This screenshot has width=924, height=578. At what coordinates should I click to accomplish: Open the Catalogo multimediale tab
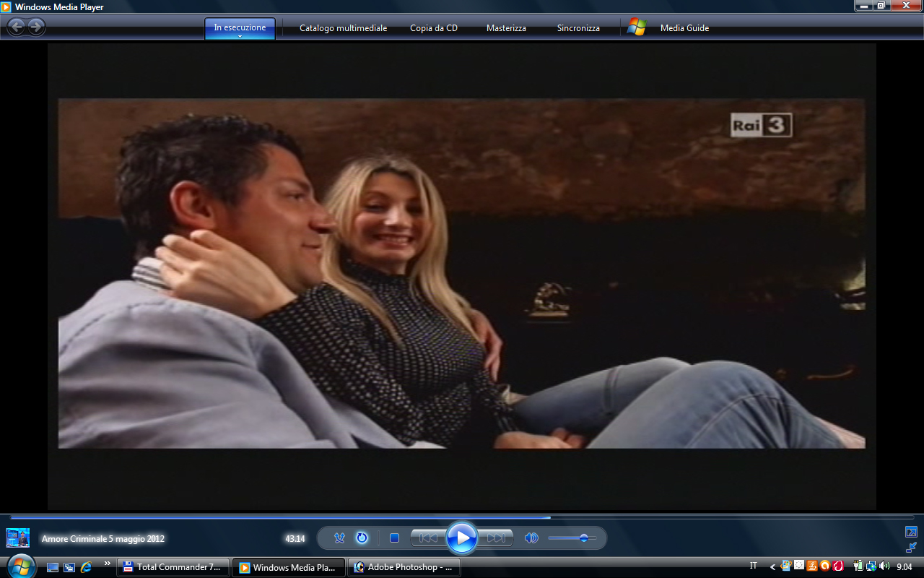[344, 28]
